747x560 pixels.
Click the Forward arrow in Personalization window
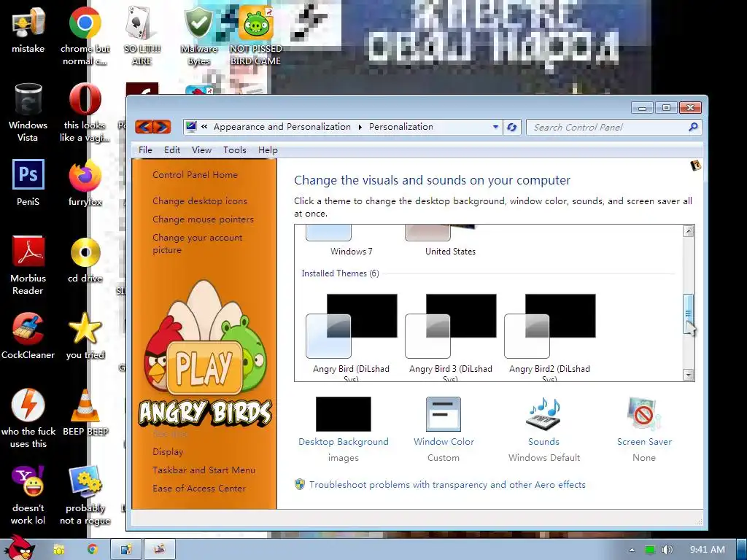(x=162, y=127)
